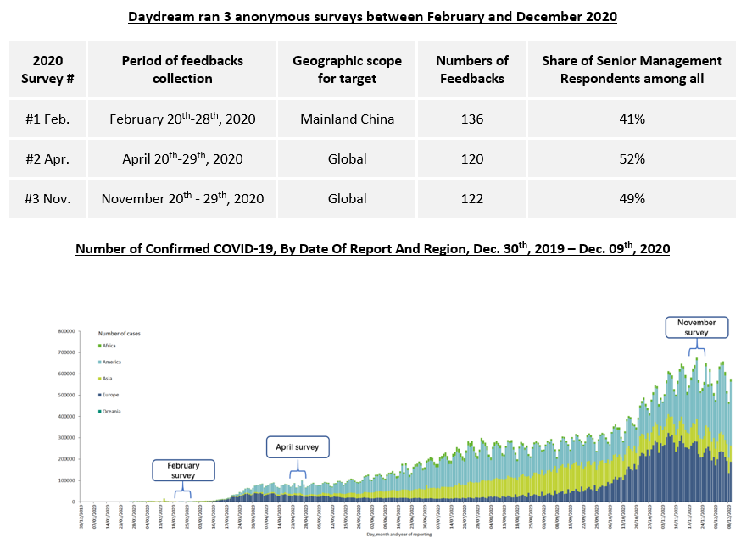Click the 'Number of Confirmed COVID-19' chart title
This screenshot has height=560, width=752.
tap(373, 248)
